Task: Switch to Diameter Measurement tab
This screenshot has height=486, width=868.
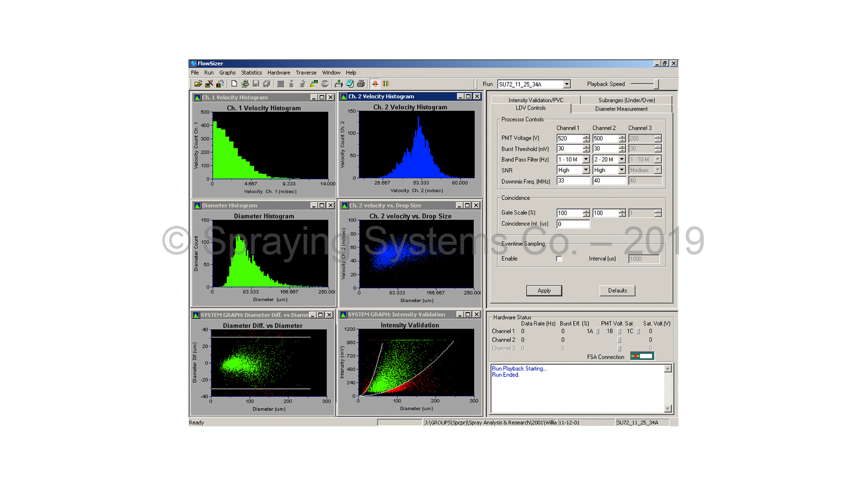Action: pyautogui.click(x=621, y=109)
